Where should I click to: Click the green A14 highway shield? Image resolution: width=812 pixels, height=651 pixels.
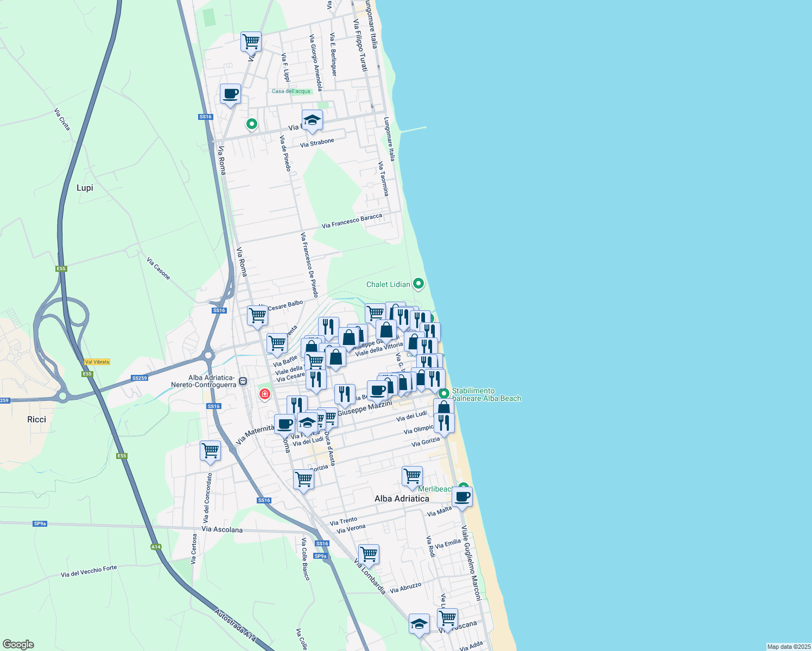156,546
